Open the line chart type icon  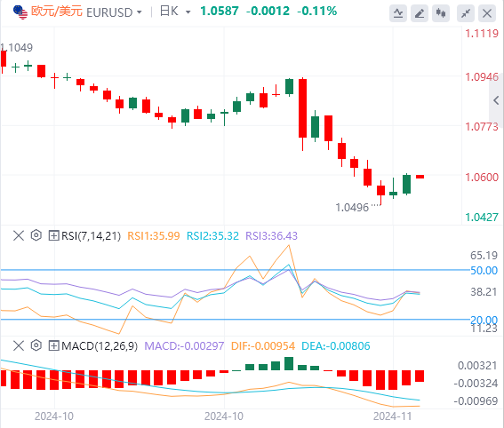tap(398, 13)
